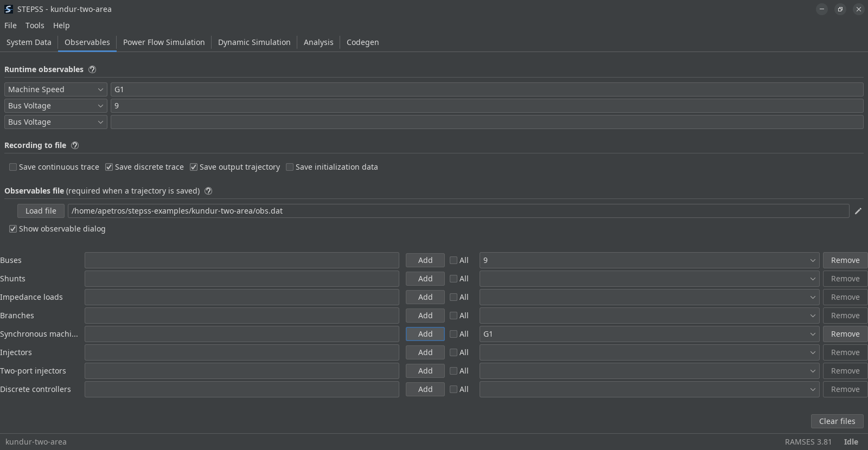Click Add for Buses
The image size is (868, 450).
[x=425, y=260]
